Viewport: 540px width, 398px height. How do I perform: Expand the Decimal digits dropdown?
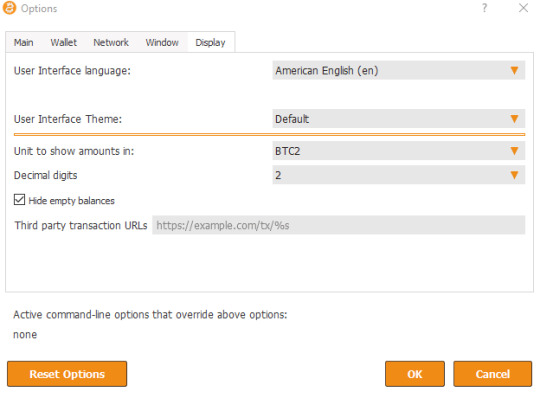[x=399, y=175]
